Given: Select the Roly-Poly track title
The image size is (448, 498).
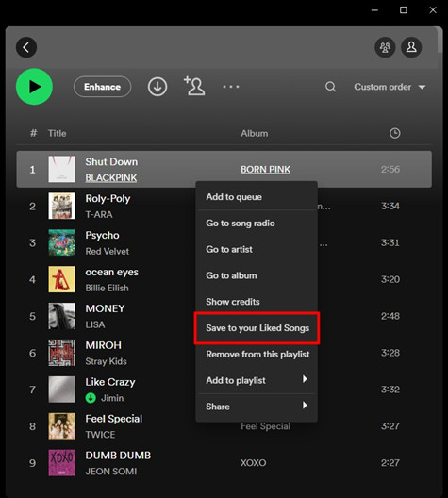Looking at the screenshot, I should pos(108,199).
